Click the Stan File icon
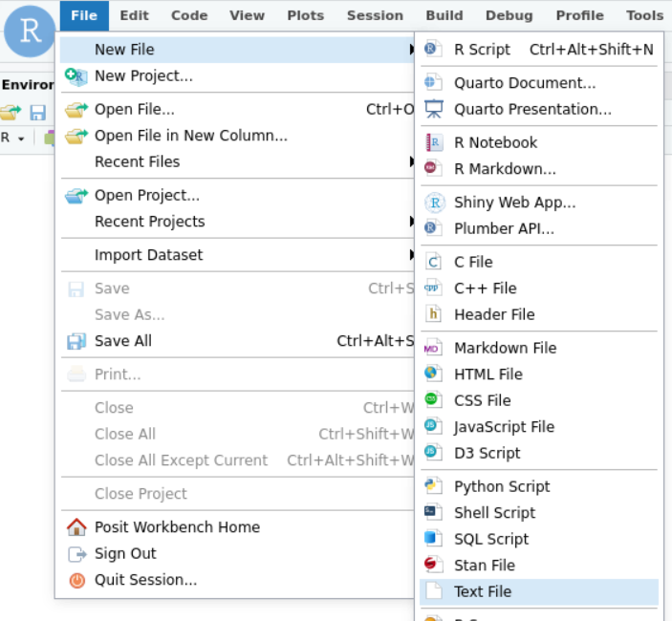672x621 pixels. (433, 565)
